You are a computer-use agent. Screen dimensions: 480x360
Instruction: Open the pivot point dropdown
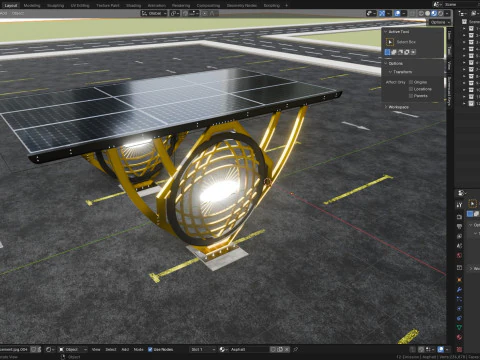pos(175,13)
